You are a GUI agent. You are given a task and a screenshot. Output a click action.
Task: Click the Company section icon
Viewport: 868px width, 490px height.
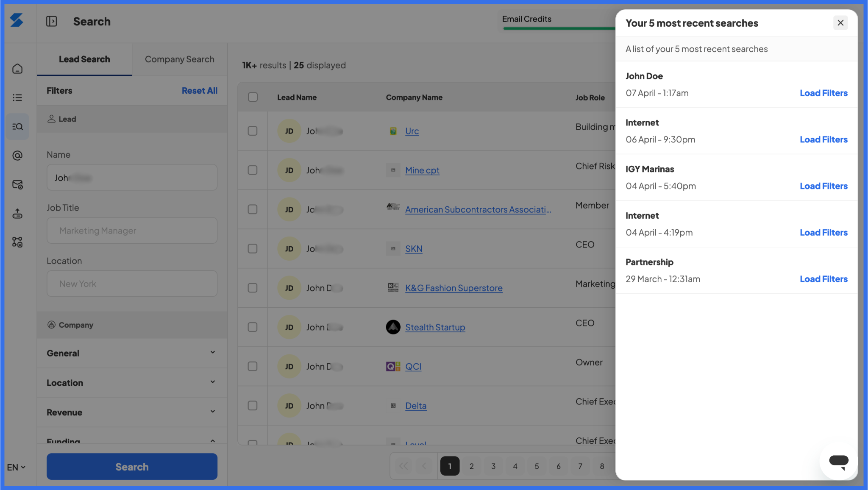pos(51,325)
